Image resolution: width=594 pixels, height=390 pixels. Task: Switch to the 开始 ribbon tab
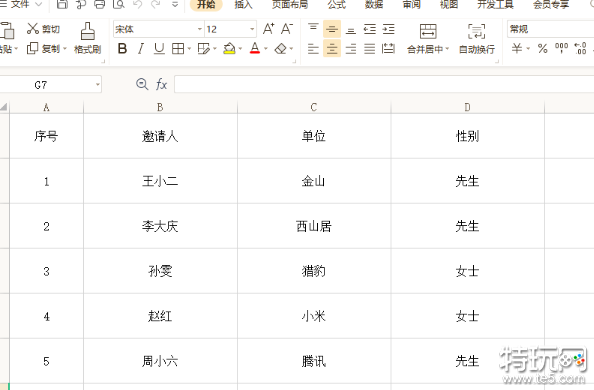(206, 4)
